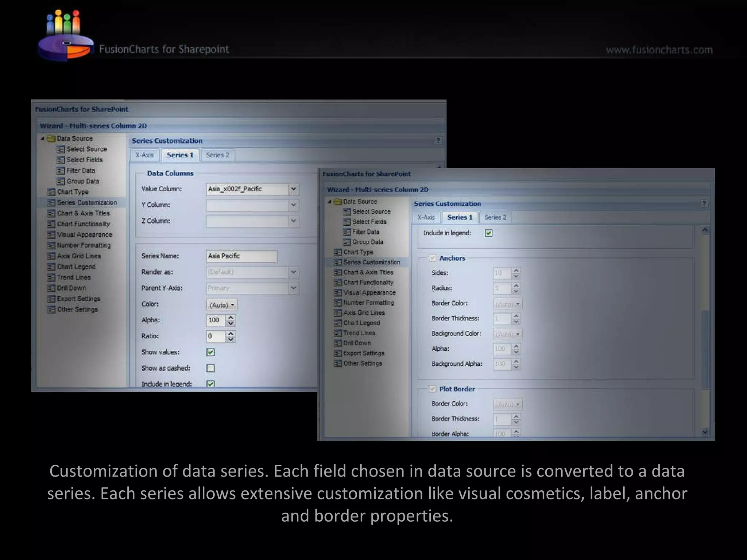Click scroll-down arrow in right window scrollbar
The width and height of the screenshot is (747, 560).
(x=705, y=432)
